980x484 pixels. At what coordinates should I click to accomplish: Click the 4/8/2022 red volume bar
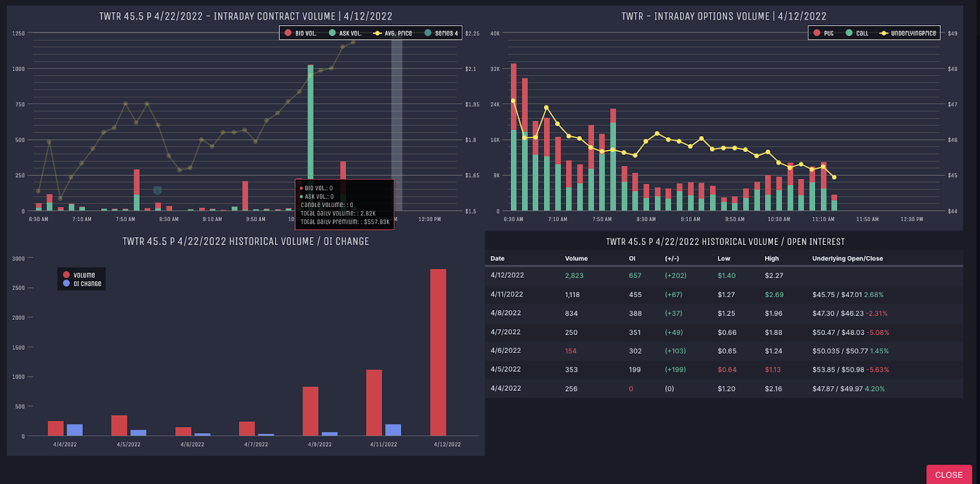[311, 411]
